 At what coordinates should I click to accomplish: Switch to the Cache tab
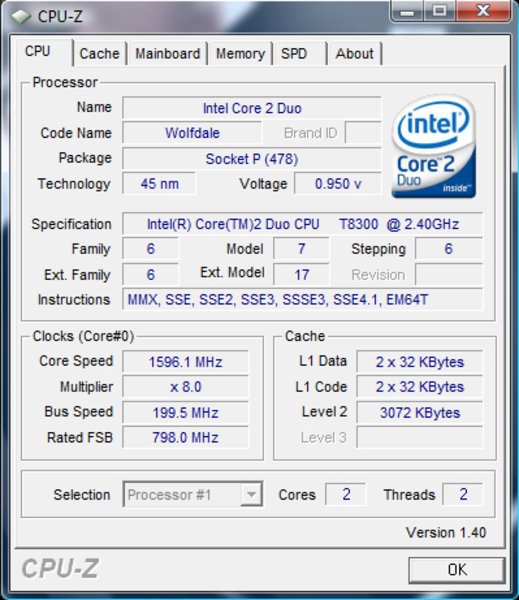[100, 54]
